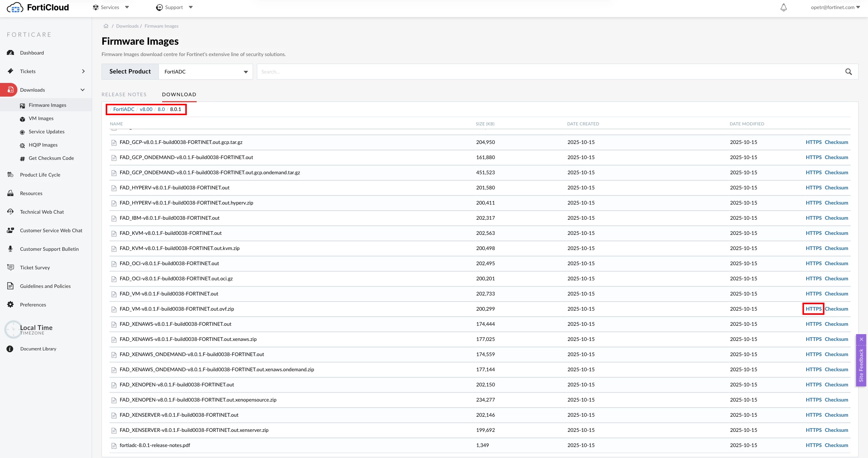Open the home breadcrumb icon
The height and width of the screenshot is (458, 868).
(x=106, y=26)
